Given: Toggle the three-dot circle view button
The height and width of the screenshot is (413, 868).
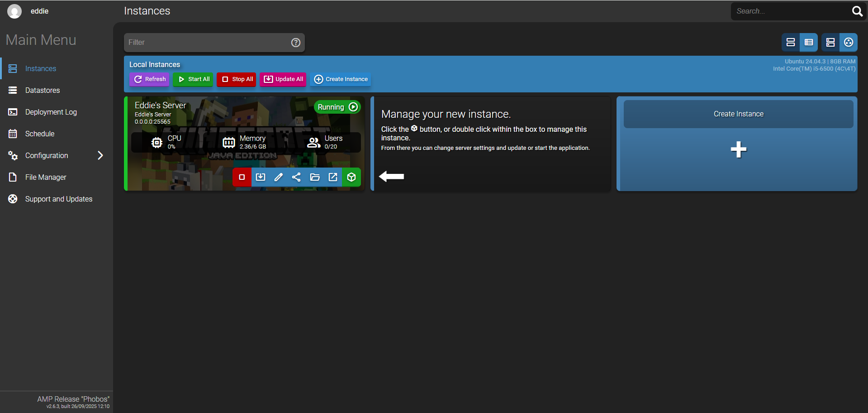Looking at the screenshot, I should (x=849, y=43).
